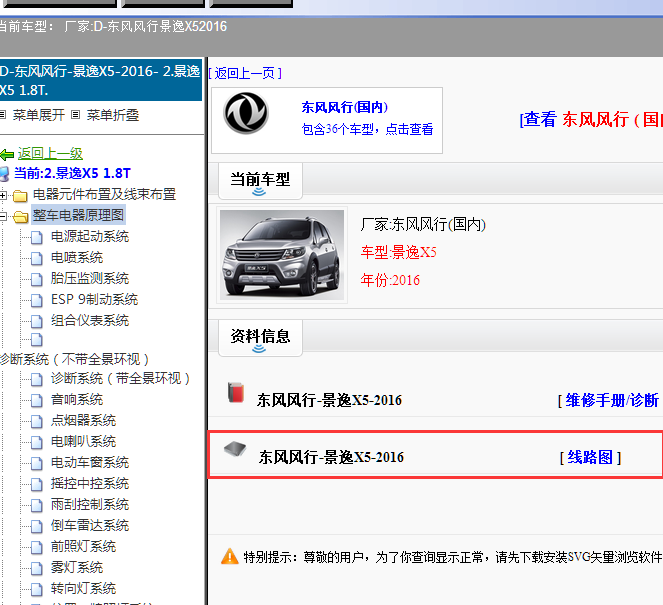
Task: Open 雨刮控制系统 tree item
Action: [x=90, y=504]
